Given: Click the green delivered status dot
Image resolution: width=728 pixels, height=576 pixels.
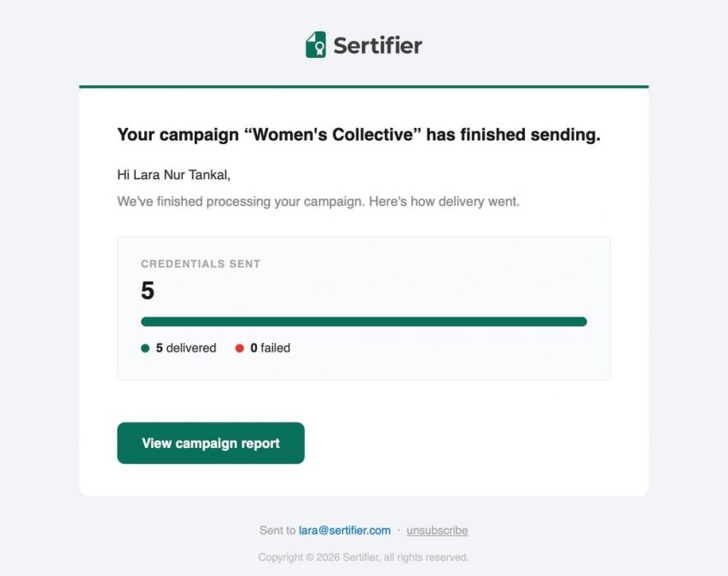Looking at the screenshot, I should click(x=145, y=348).
